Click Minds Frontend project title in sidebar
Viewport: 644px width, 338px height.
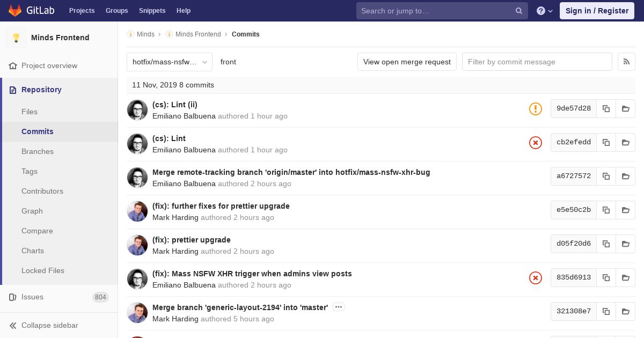point(60,38)
